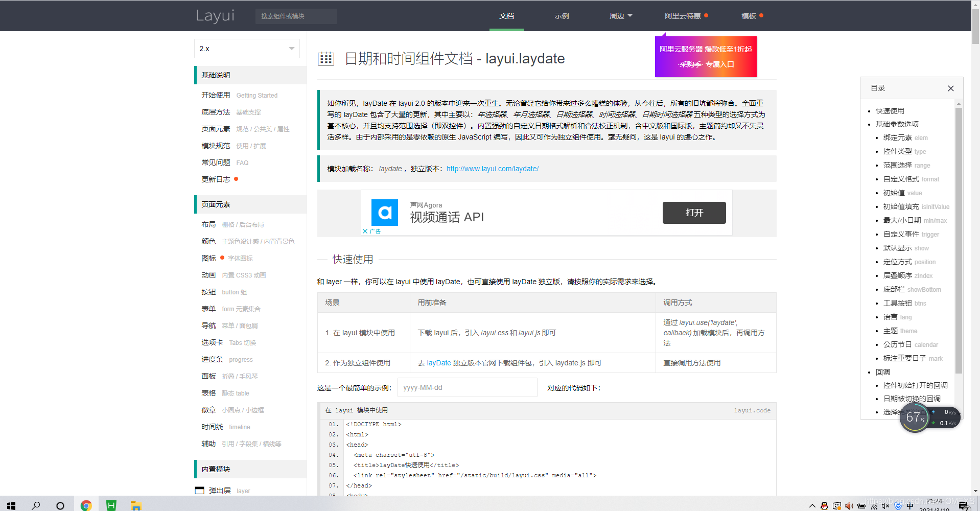Click the battery power tray icon
The width and height of the screenshot is (980, 511).
click(x=861, y=506)
